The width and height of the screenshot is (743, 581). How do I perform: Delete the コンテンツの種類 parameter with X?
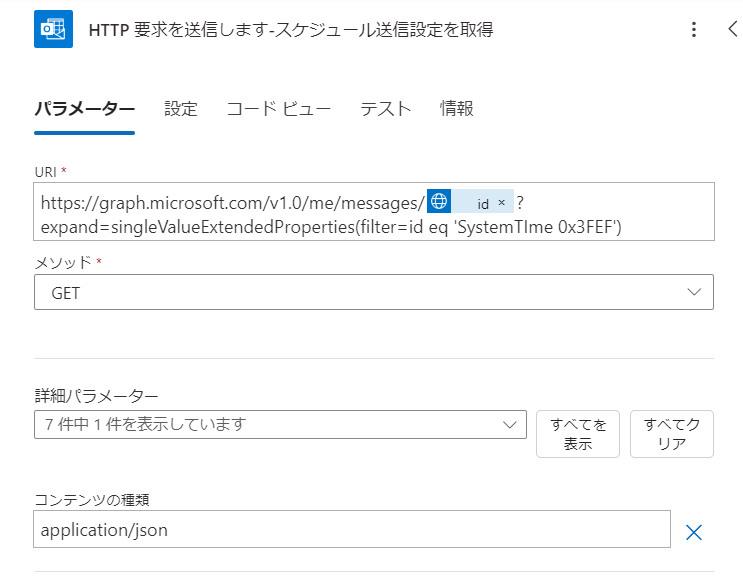[694, 532]
